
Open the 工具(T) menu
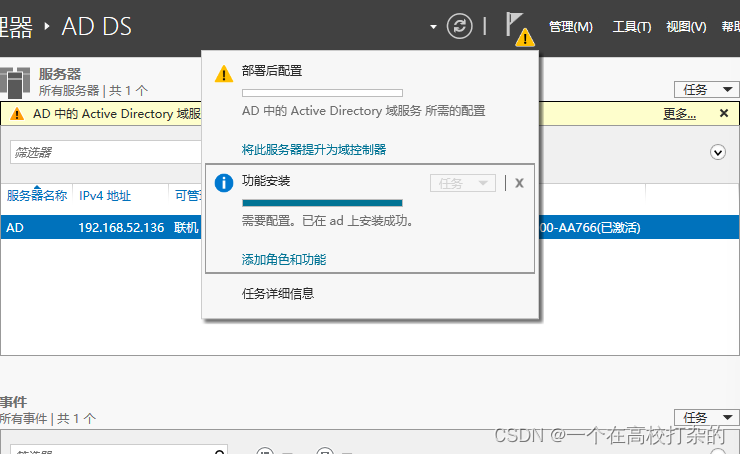click(x=631, y=27)
